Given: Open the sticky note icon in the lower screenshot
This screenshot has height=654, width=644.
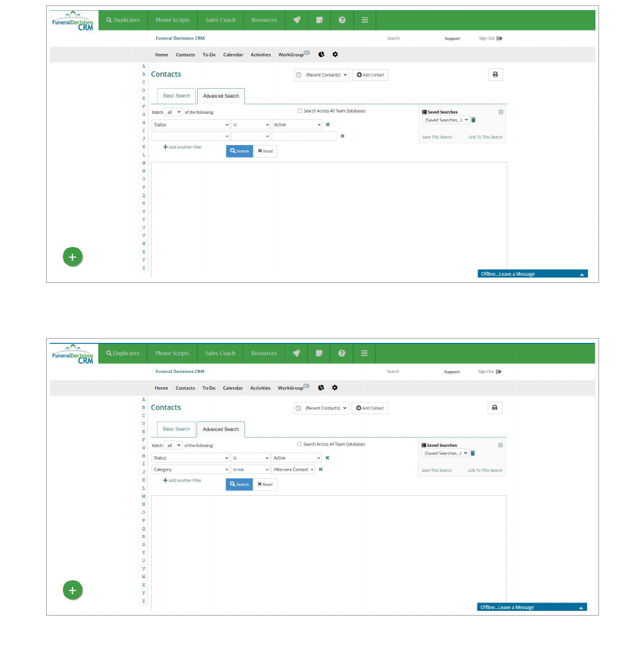Looking at the screenshot, I should (319, 353).
